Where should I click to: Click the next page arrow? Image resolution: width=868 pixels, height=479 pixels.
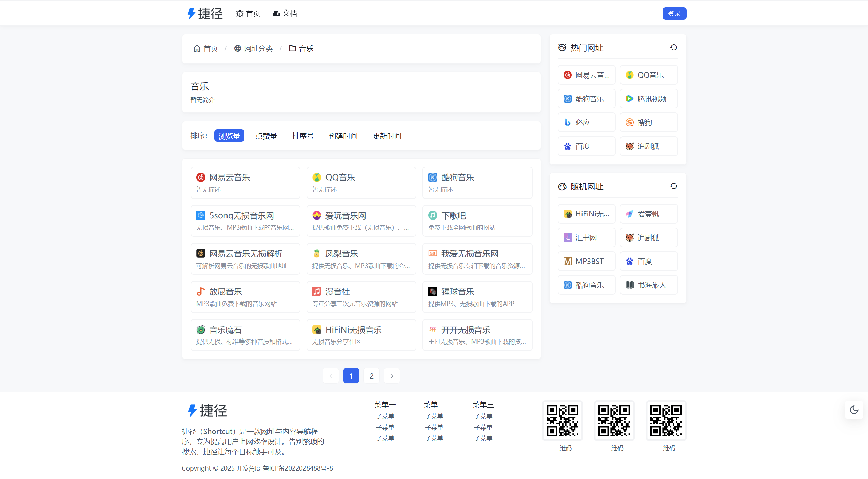(x=392, y=376)
